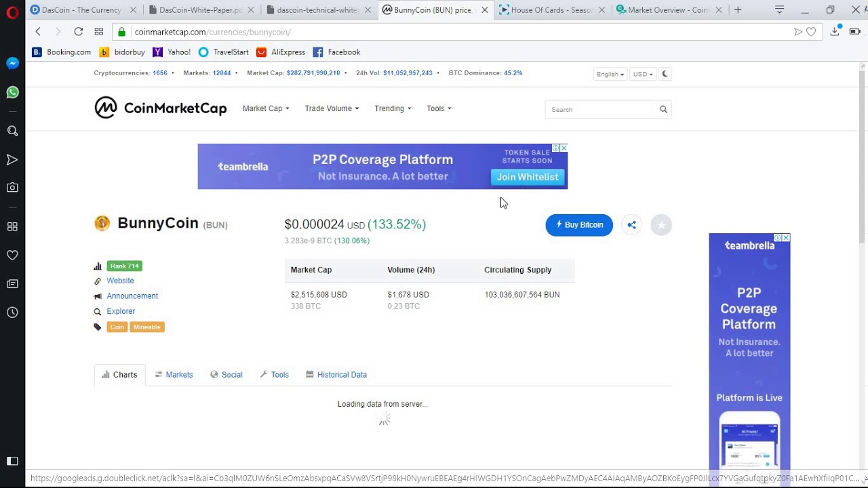Click the address bar URL
The width and height of the screenshot is (868, 488).
pyautogui.click(x=212, y=32)
